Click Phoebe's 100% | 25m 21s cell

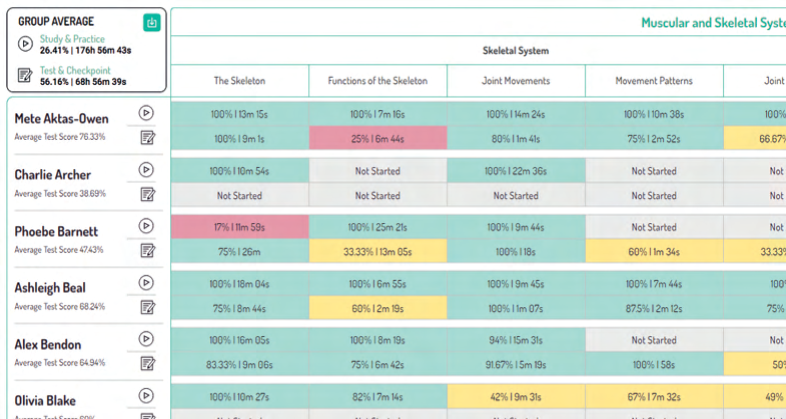point(378,227)
